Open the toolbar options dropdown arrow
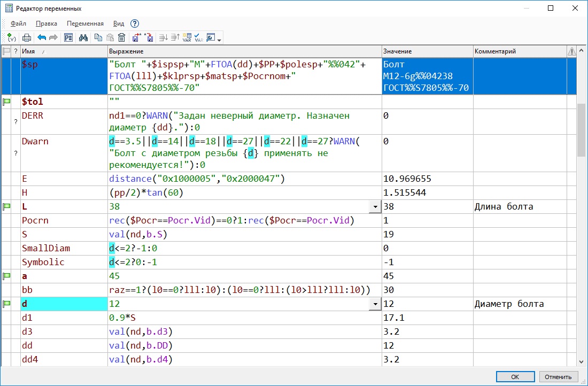The image size is (588, 386). coord(219,40)
